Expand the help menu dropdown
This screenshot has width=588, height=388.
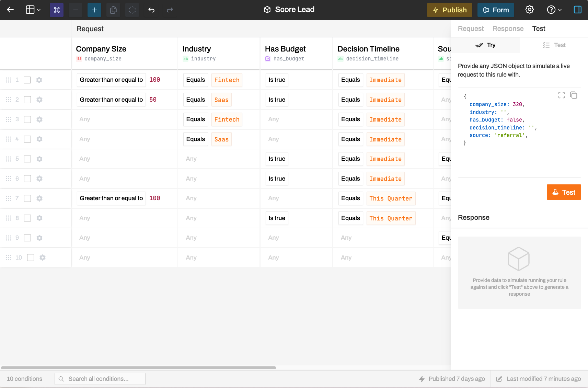554,10
